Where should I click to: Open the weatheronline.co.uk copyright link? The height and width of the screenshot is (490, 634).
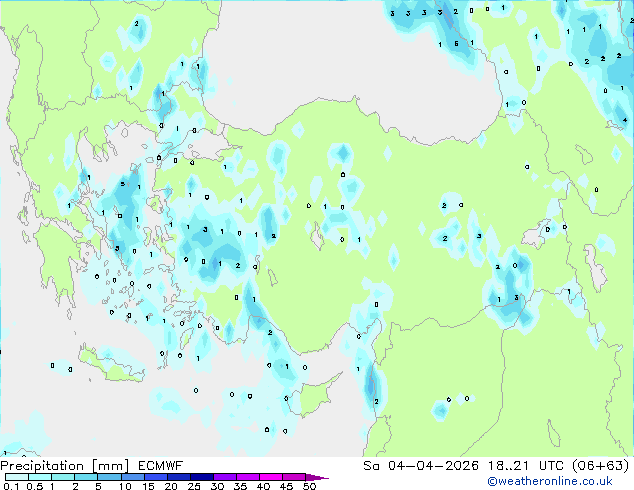550,481
